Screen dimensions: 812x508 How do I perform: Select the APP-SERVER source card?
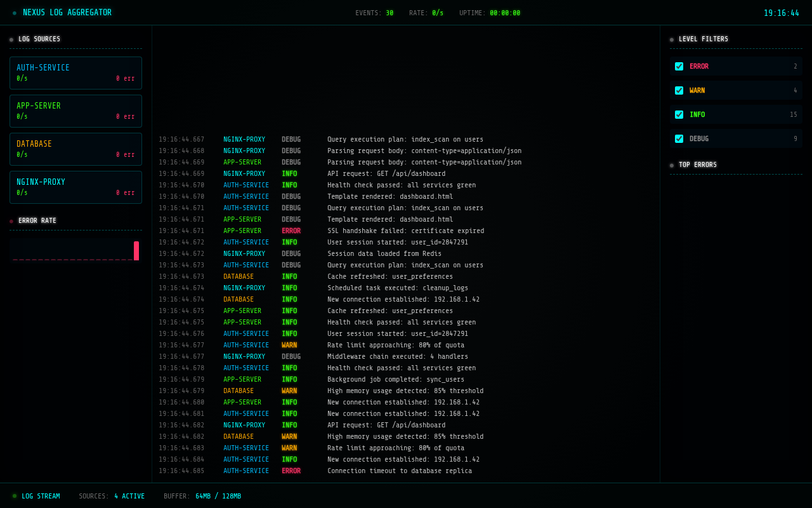[75, 110]
